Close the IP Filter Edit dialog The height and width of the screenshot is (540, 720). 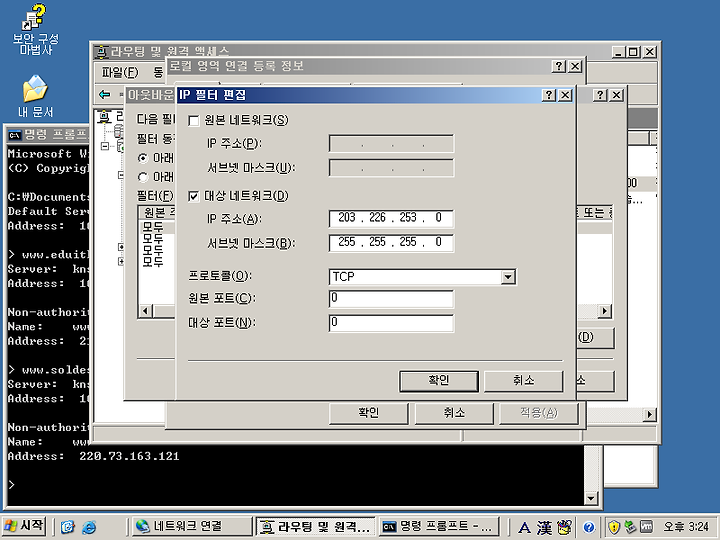(565, 95)
